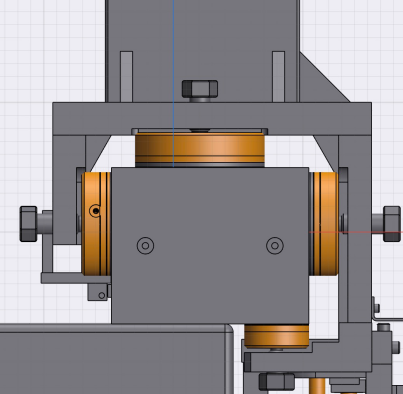Select the right circular hole on block
Screen dimensions: 403x394
tap(275, 246)
